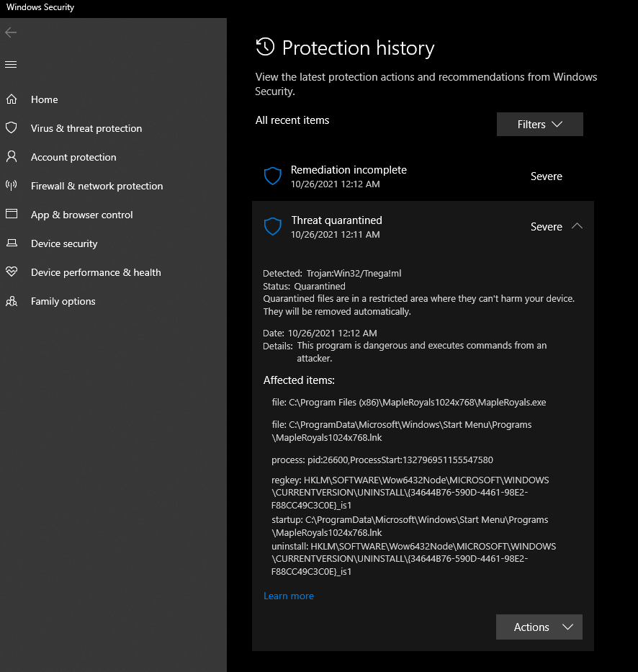Image resolution: width=638 pixels, height=672 pixels.
Task: Follow the Learn more link
Action: click(288, 596)
